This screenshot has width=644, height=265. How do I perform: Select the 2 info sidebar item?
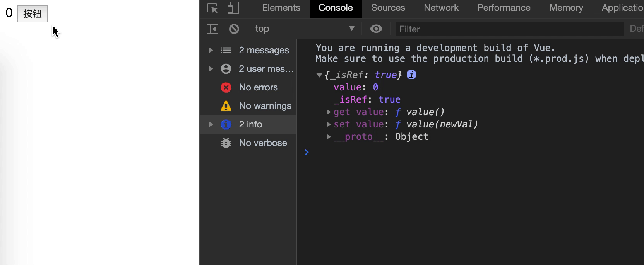[250, 124]
